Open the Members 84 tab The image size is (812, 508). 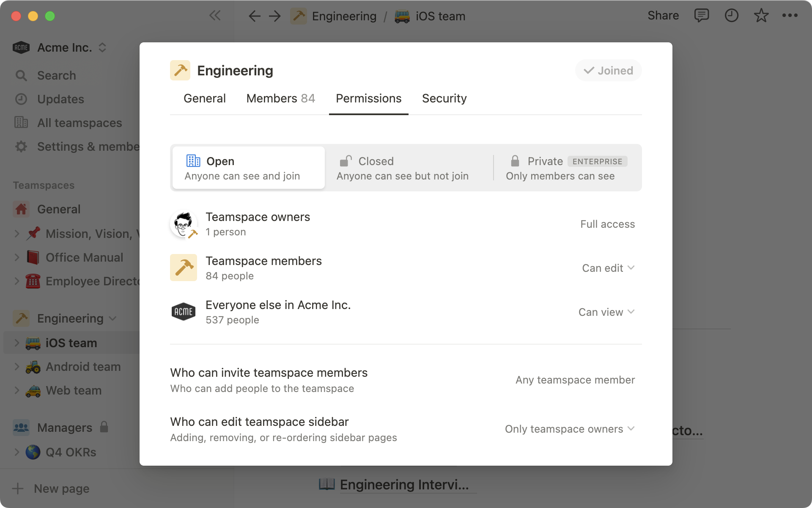pyautogui.click(x=280, y=98)
